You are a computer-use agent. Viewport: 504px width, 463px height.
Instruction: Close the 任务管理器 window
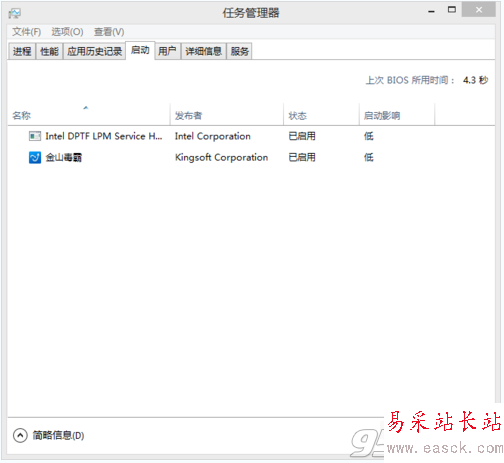[x=479, y=10]
